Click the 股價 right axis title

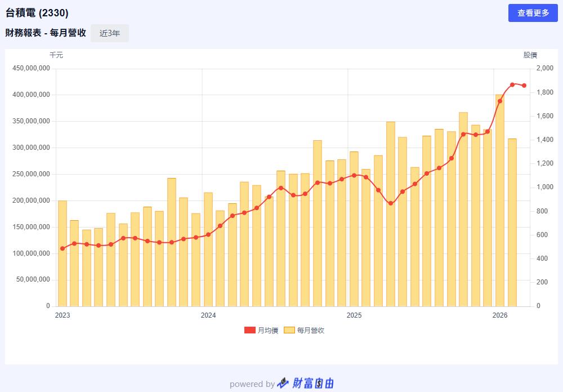pyautogui.click(x=530, y=55)
